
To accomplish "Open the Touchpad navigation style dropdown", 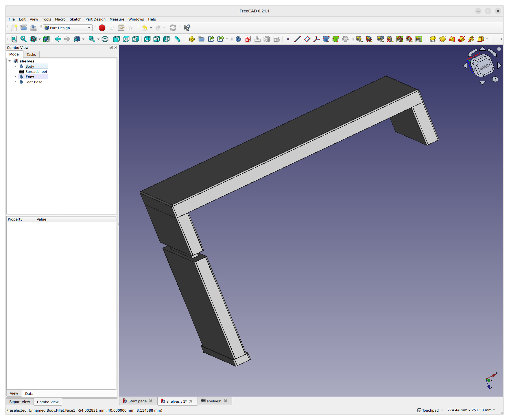I will [x=430, y=410].
